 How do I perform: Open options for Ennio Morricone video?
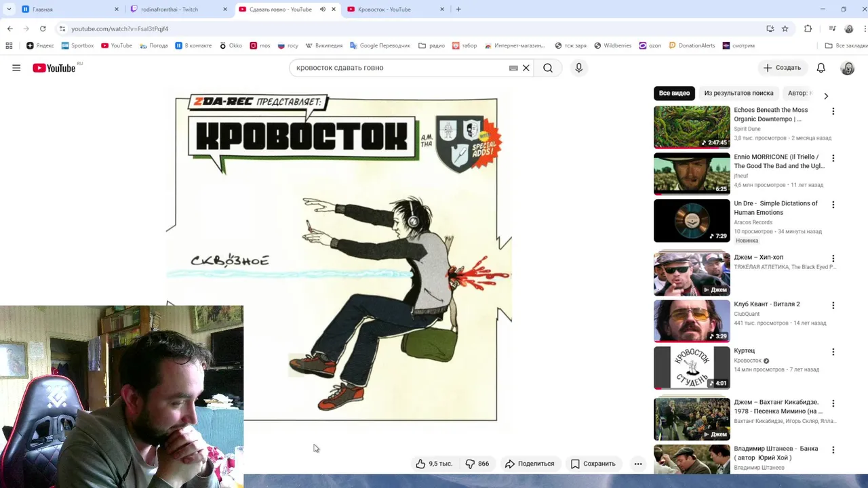[833, 158]
